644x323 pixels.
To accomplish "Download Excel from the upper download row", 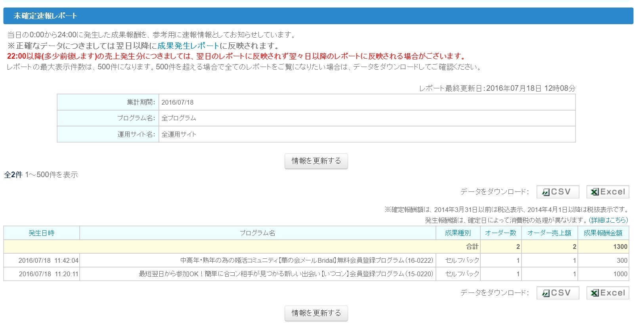I will pos(608,192).
